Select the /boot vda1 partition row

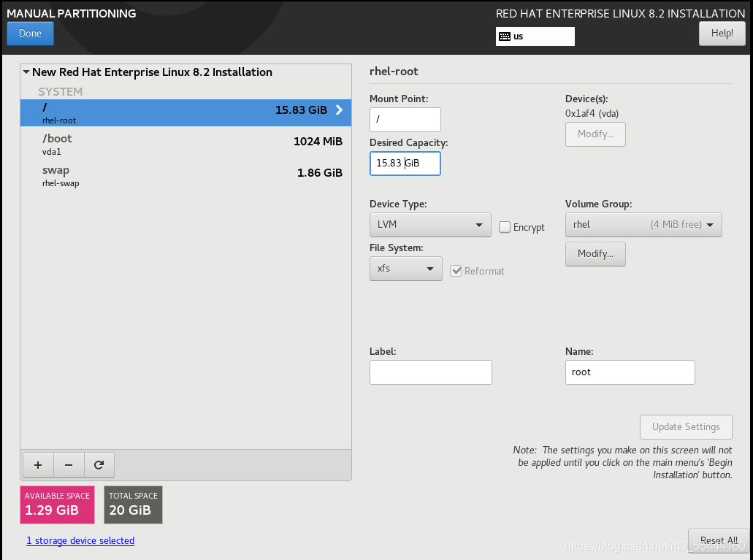click(x=186, y=144)
